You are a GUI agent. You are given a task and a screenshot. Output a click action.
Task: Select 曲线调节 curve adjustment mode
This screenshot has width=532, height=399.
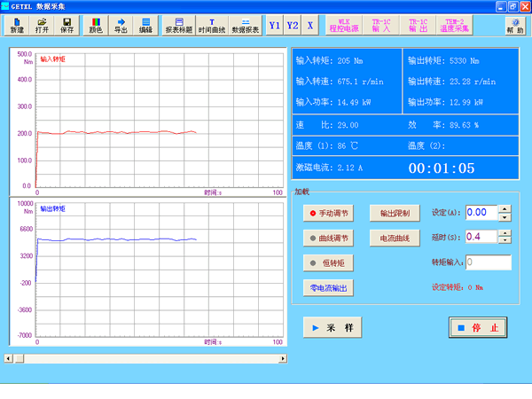328,238
